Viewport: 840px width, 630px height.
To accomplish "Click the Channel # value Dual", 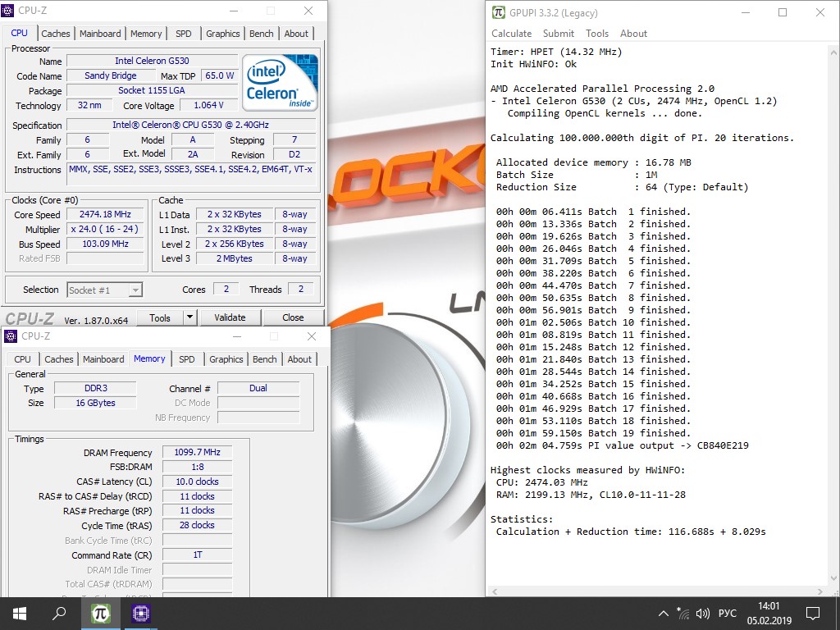I will [x=258, y=388].
